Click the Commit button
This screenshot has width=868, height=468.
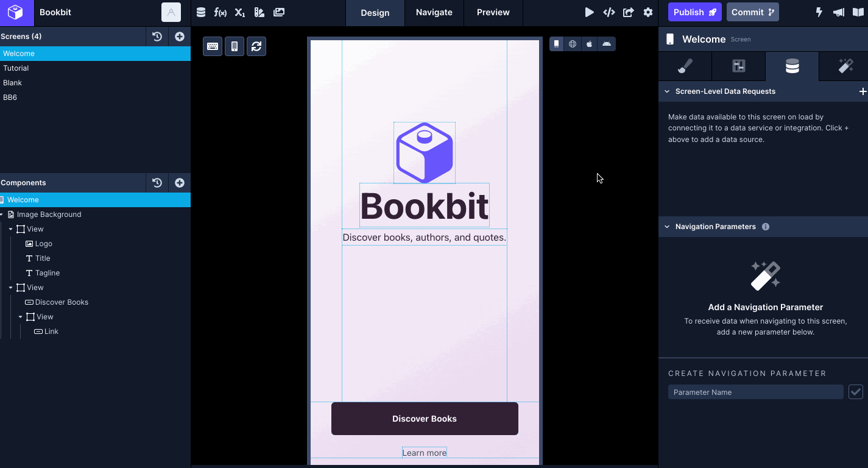752,12
